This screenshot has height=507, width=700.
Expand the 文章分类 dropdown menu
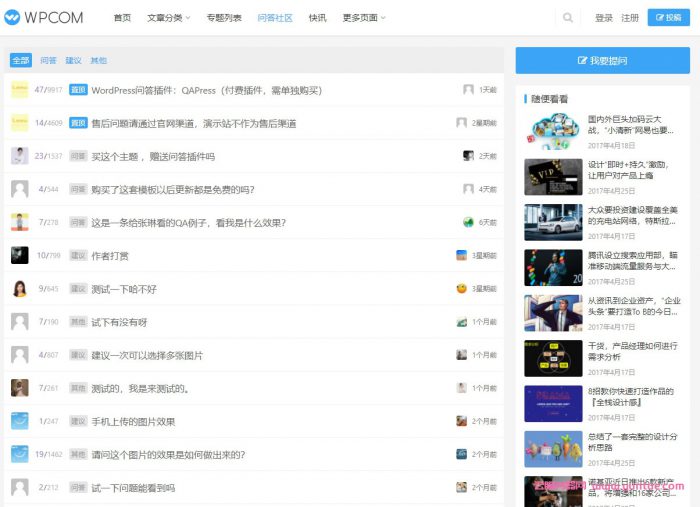coord(168,18)
